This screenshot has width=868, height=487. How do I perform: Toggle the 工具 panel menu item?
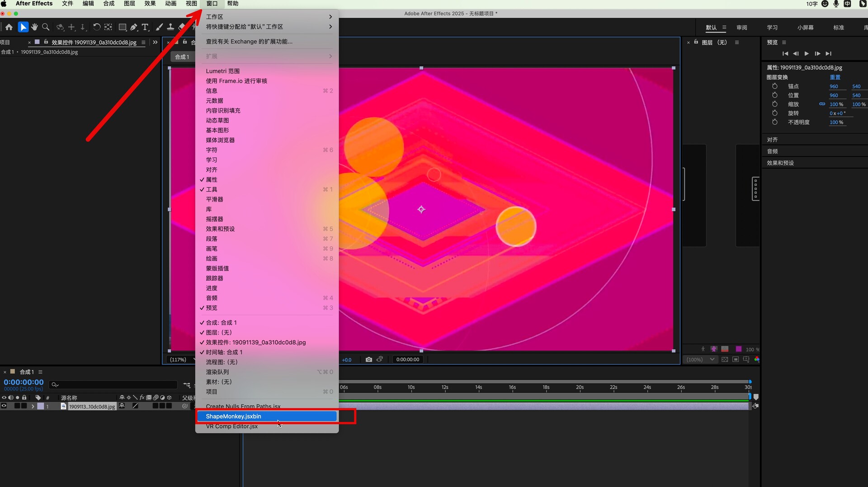pyautogui.click(x=212, y=190)
